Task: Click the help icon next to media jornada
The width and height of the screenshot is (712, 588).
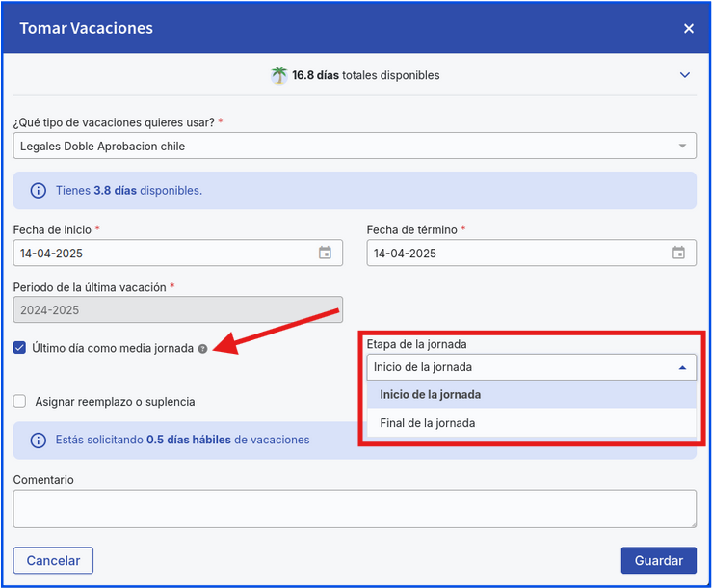Action: pos(202,349)
